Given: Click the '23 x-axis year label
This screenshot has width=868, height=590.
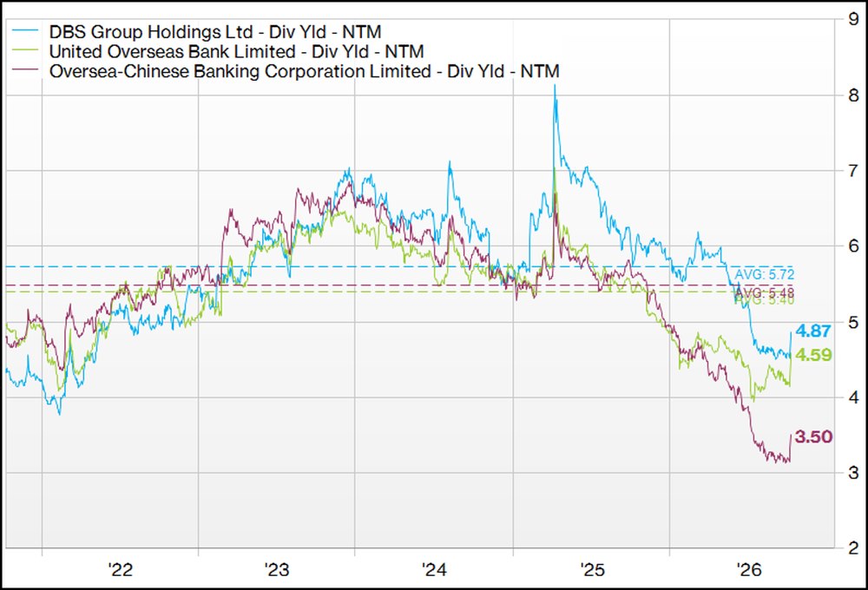Looking at the screenshot, I should (277, 569).
